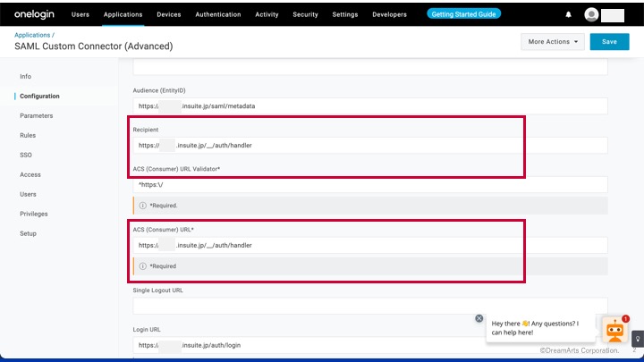The height and width of the screenshot is (362, 644).
Task: Dismiss the chat help popup
Action: (479, 318)
